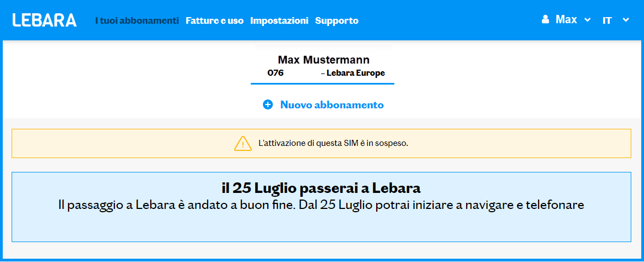Select the IT language label
The image size is (644, 262).
tap(607, 20)
